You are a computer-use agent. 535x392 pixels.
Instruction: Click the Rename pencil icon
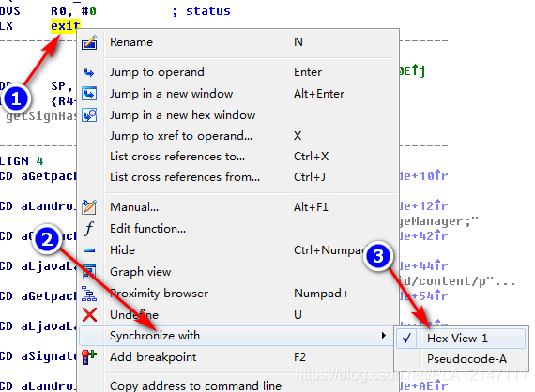(89, 42)
